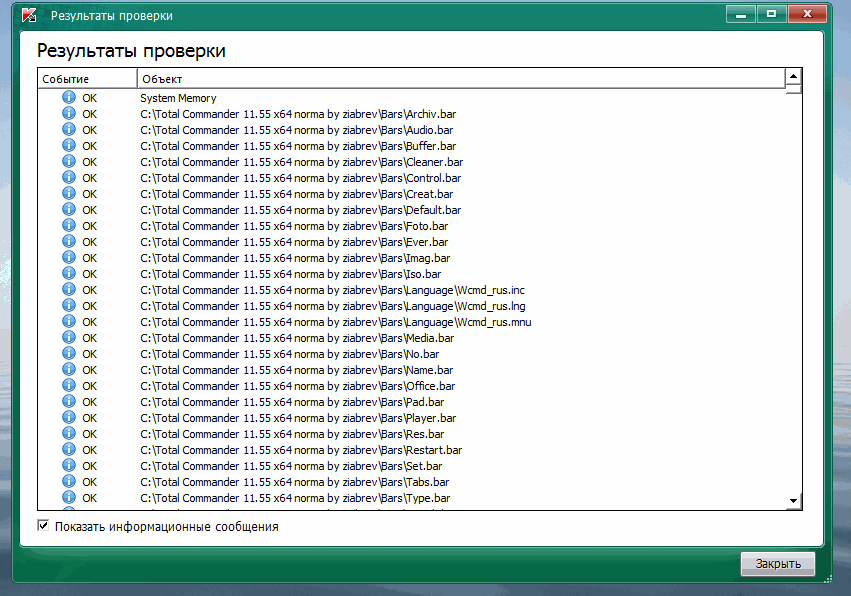Select the Bars\Set.bar path text

coord(291,466)
